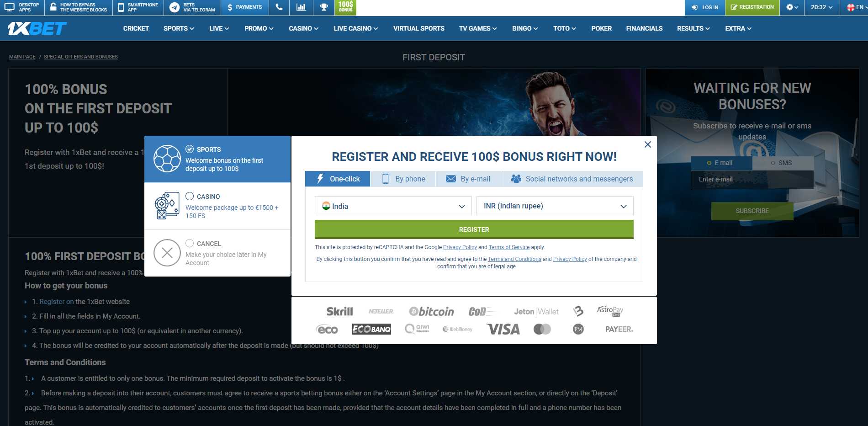Select Neteller payment logo
The width and height of the screenshot is (868, 426).
click(x=381, y=311)
